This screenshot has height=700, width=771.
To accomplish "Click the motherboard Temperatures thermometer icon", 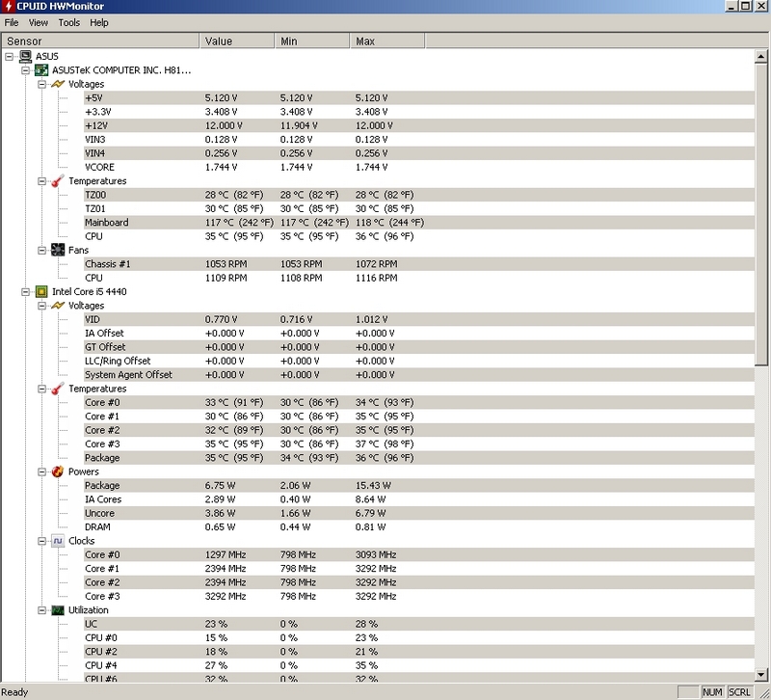I will pyautogui.click(x=58, y=181).
